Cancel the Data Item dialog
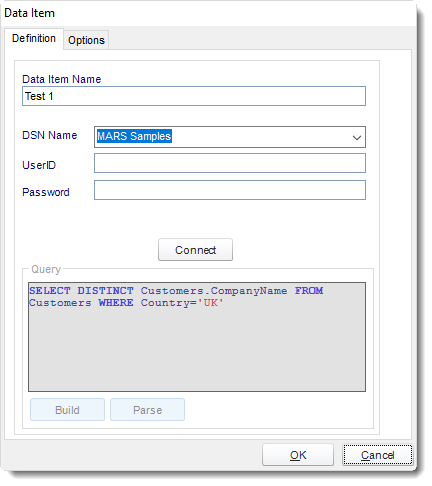Screen dimensions: 432x486 click(x=377, y=455)
